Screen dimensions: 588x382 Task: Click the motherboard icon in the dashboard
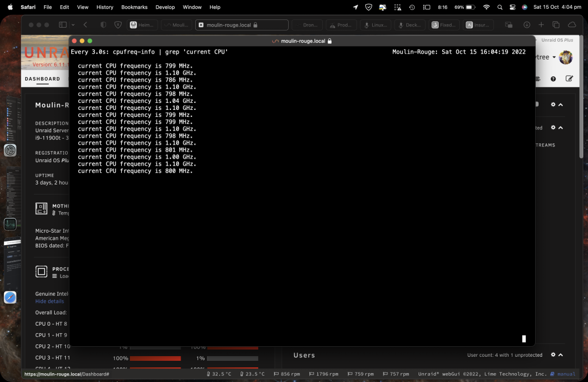pyautogui.click(x=41, y=209)
